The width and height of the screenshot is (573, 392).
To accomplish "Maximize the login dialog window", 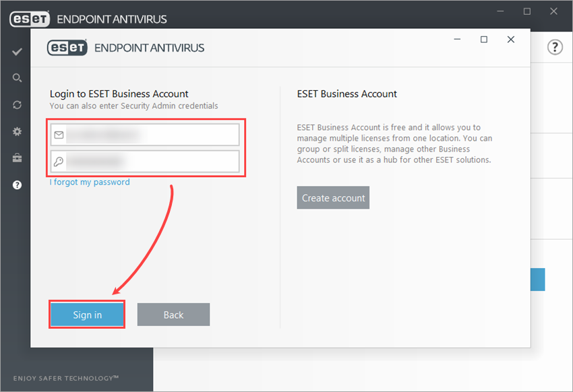I will tap(484, 39).
